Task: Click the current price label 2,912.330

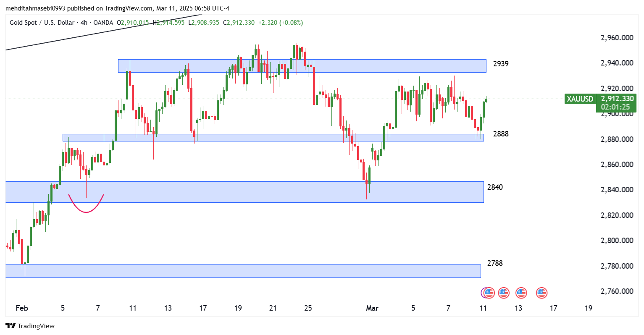Action: tap(617, 99)
